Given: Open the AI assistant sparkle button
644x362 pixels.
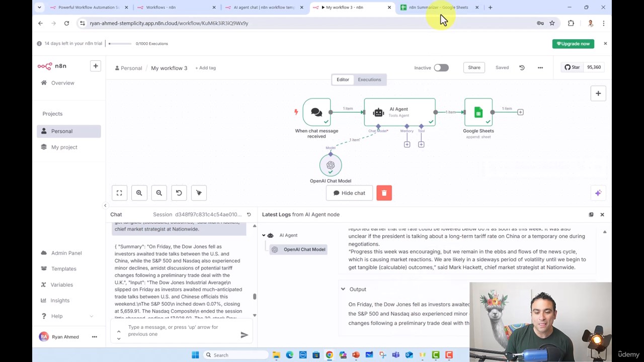Looking at the screenshot, I should point(598,193).
